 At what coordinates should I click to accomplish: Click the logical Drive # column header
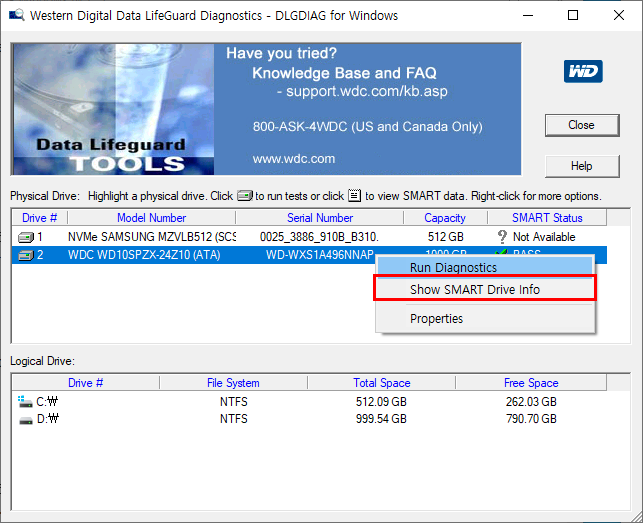(x=85, y=383)
